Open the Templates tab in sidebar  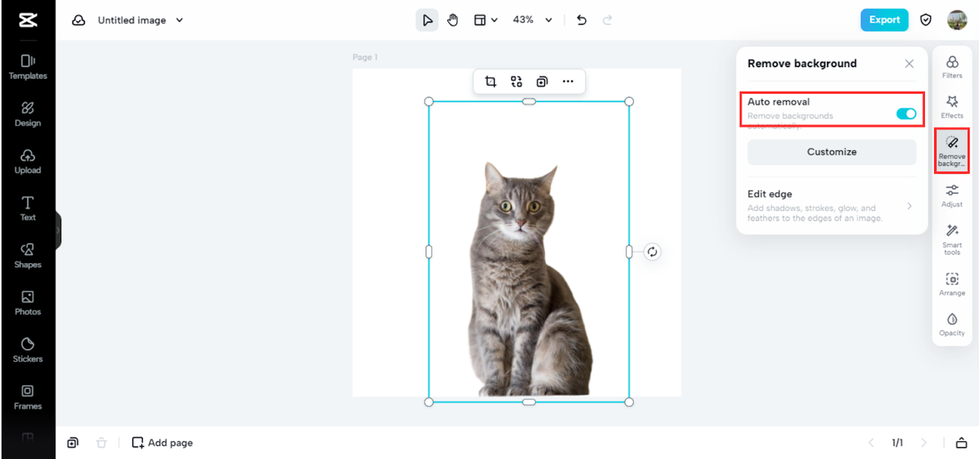(28, 67)
